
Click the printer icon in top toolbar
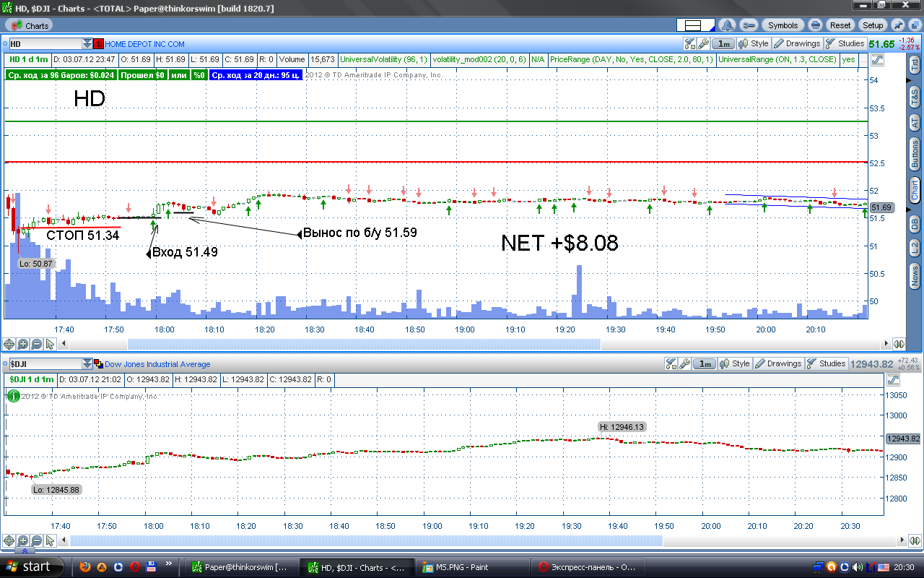(x=815, y=25)
